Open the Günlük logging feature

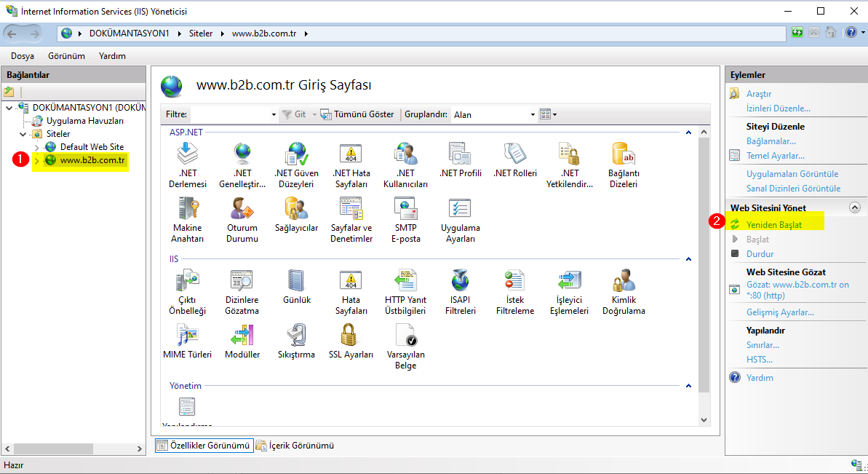click(296, 287)
